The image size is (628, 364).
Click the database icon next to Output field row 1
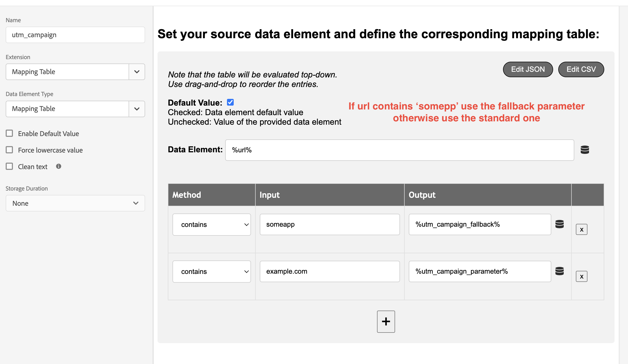click(x=560, y=224)
